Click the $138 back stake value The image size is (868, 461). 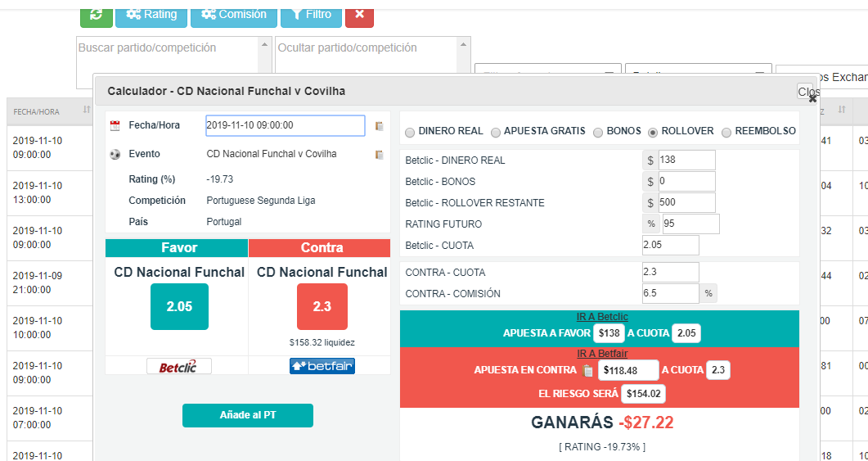click(609, 333)
